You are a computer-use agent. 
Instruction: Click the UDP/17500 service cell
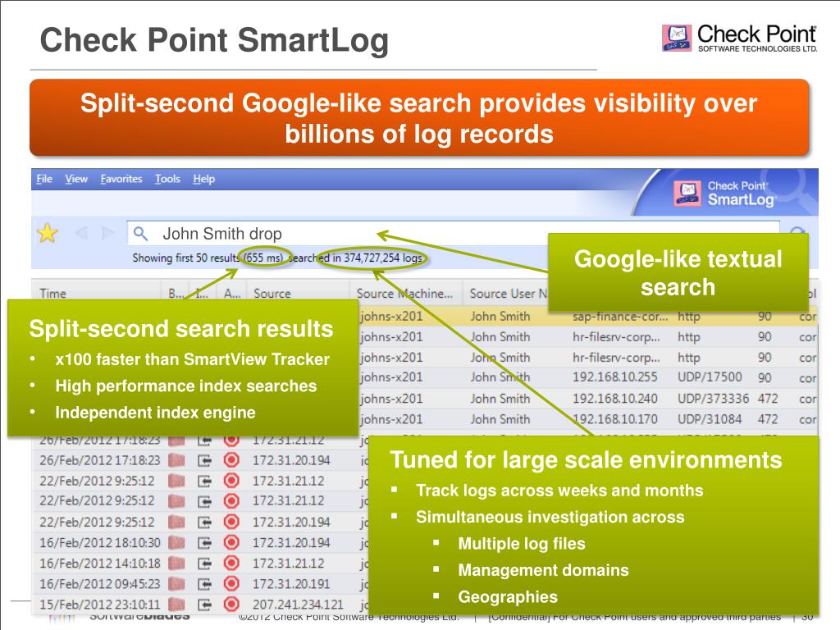710,377
